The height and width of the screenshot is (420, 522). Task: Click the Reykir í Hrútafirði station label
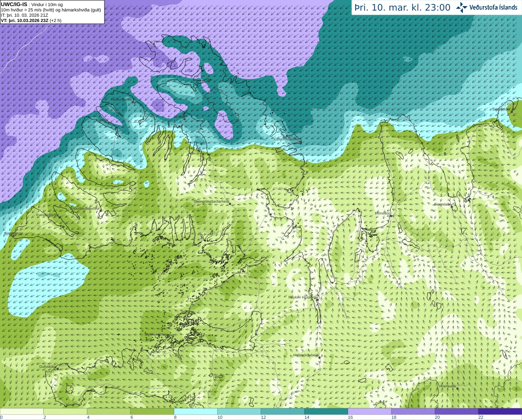pyautogui.click(x=302, y=297)
